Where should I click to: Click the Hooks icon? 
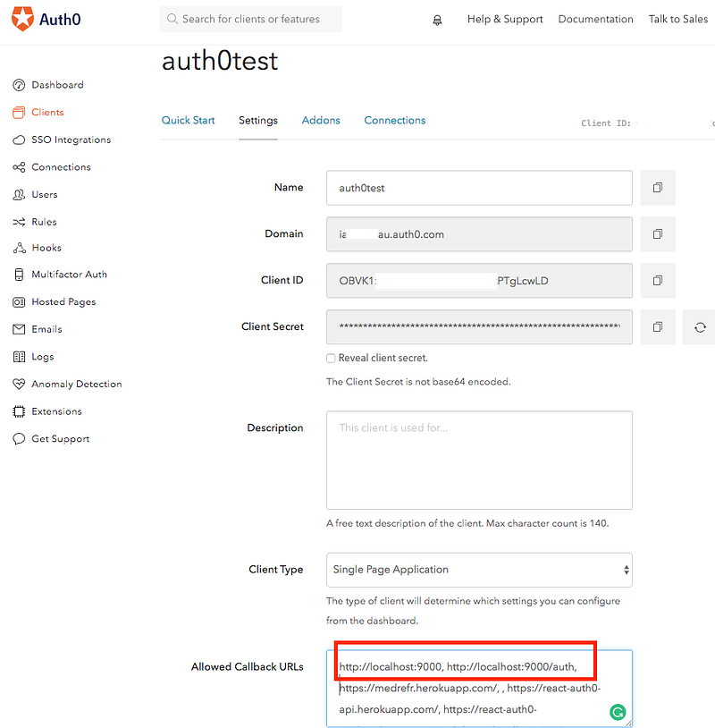[19, 248]
